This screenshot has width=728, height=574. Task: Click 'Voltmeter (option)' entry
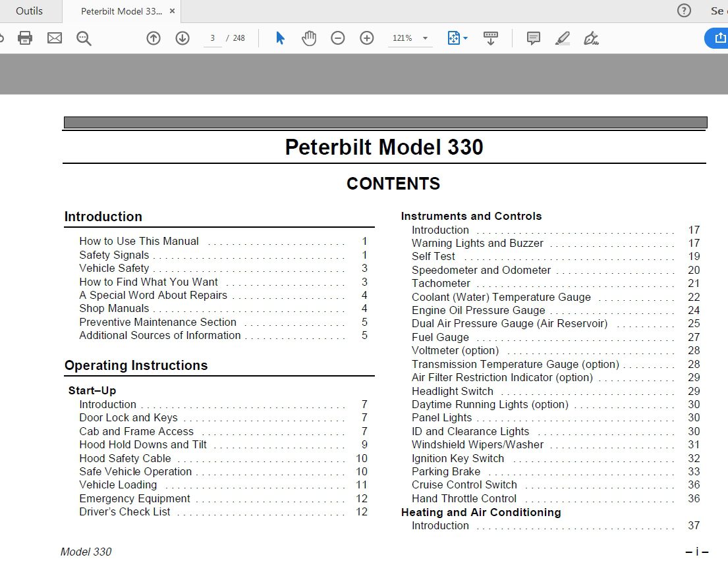pyautogui.click(x=455, y=350)
